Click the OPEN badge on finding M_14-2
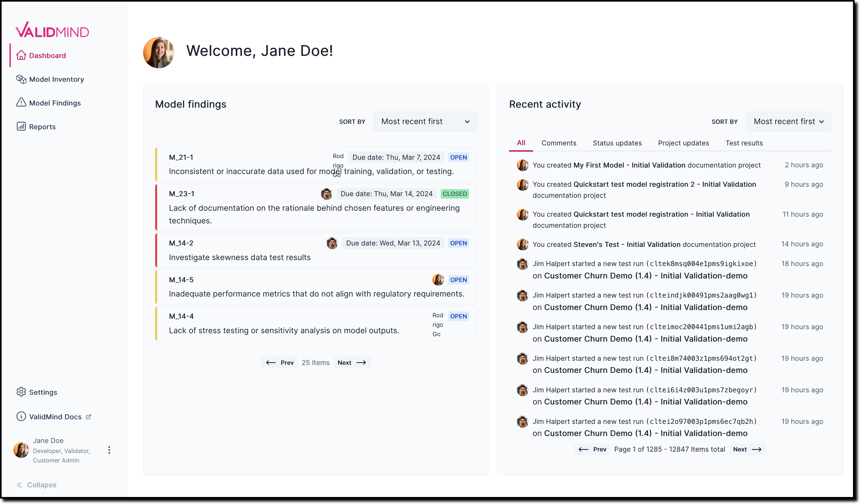This screenshot has width=860, height=504. [x=458, y=243]
